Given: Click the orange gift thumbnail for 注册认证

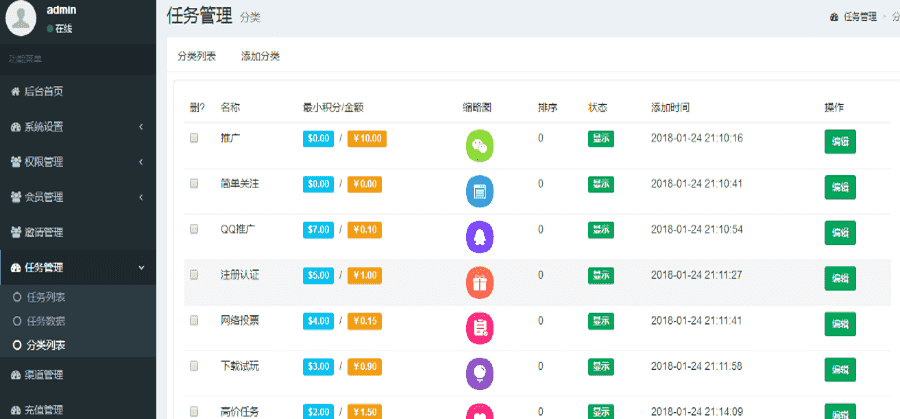Looking at the screenshot, I should pyautogui.click(x=480, y=283).
